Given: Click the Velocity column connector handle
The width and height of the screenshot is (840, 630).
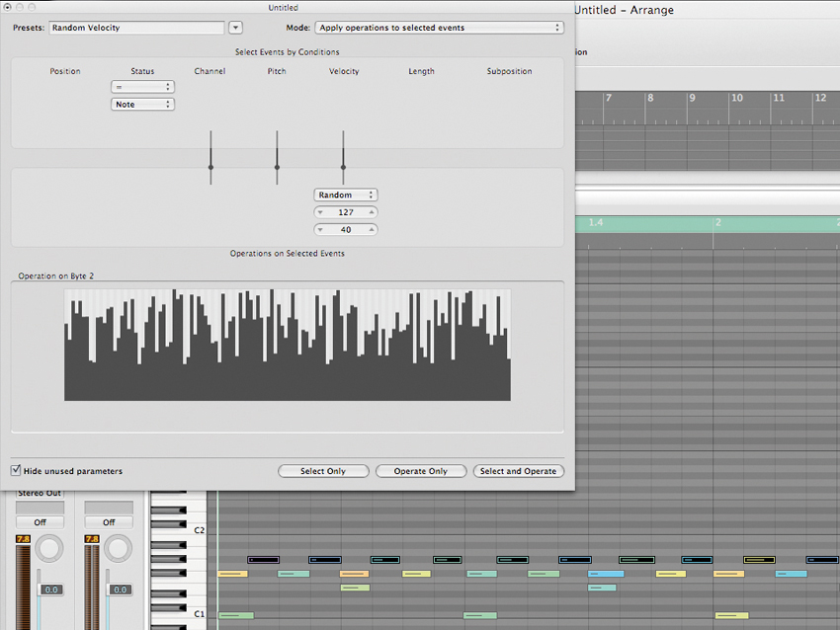Looking at the screenshot, I should click(343, 167).
